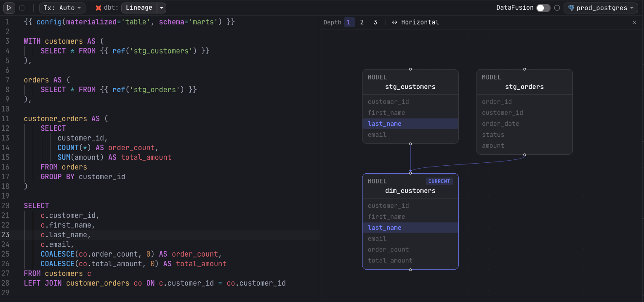Click customer_id column in stg_orders
The height and width of the screenshot is (302, 644).
524,113
